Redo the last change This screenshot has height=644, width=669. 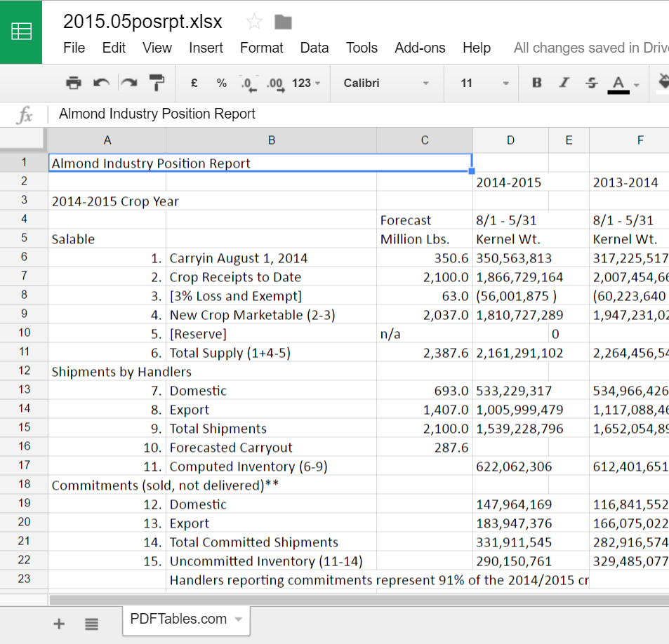(128, 82)
